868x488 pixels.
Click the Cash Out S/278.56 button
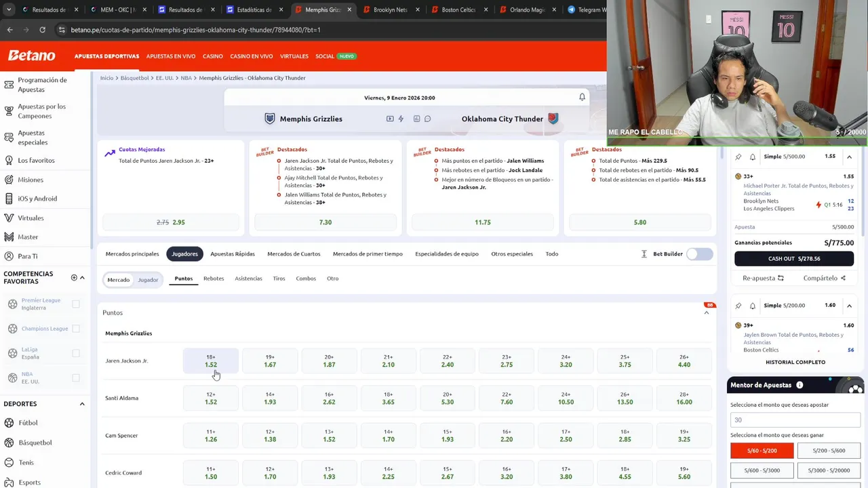[794, 258]
